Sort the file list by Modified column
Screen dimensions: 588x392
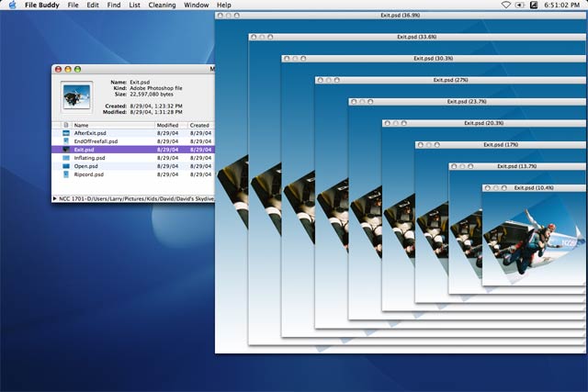tap(171, 125)
